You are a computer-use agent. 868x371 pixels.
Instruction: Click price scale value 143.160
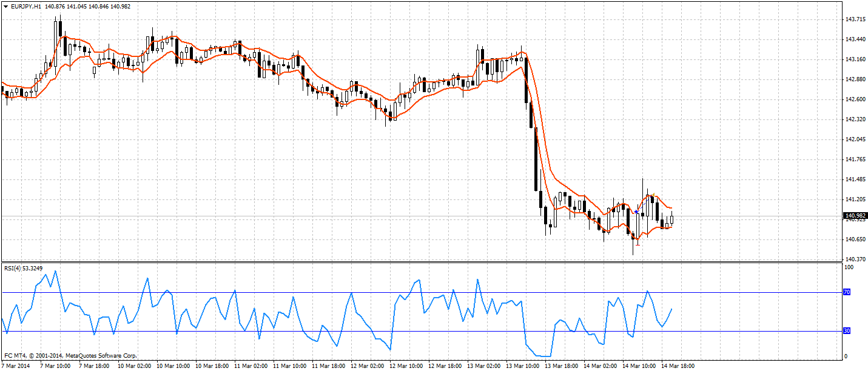pos(855,59)
